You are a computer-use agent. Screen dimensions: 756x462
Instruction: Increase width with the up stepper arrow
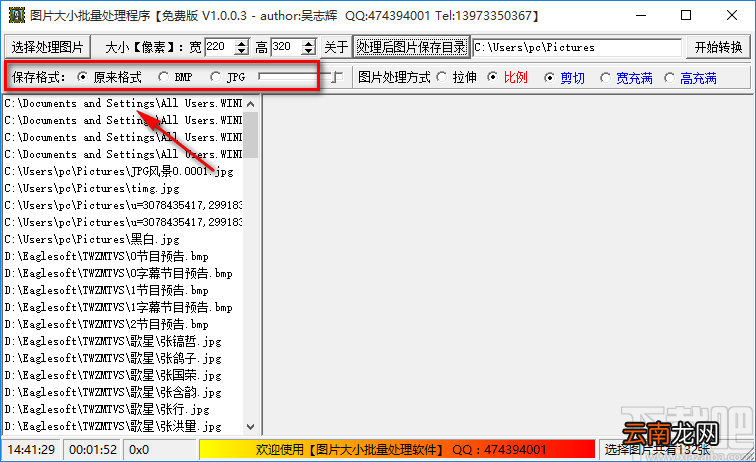click(242, 43)
